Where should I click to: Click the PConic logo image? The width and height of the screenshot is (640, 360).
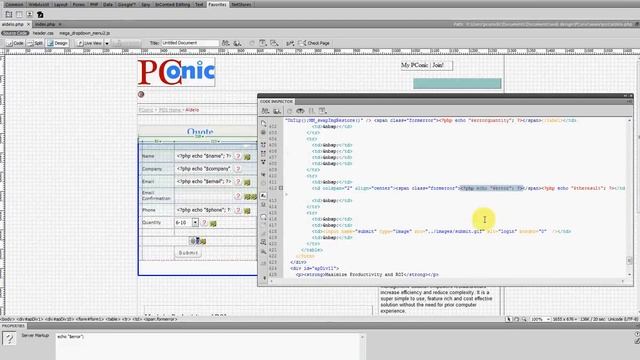[x=176, y=72]
